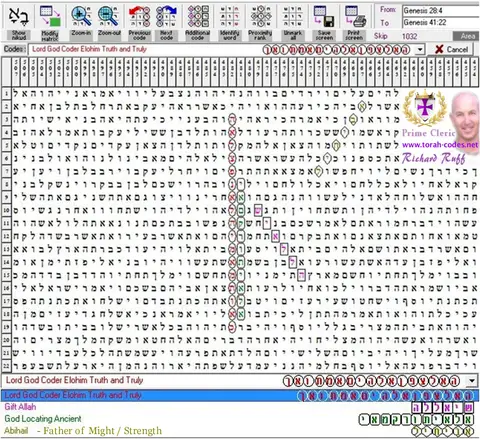Go to Previous code red arrow icon
The width and height of the screenshot is (480, 439).
coord(139,16)
